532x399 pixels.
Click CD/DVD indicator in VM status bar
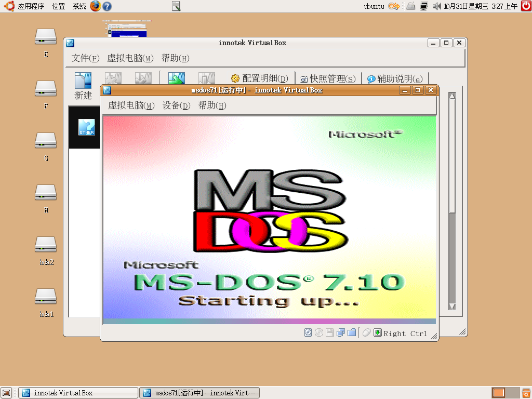tap(319, 333)
